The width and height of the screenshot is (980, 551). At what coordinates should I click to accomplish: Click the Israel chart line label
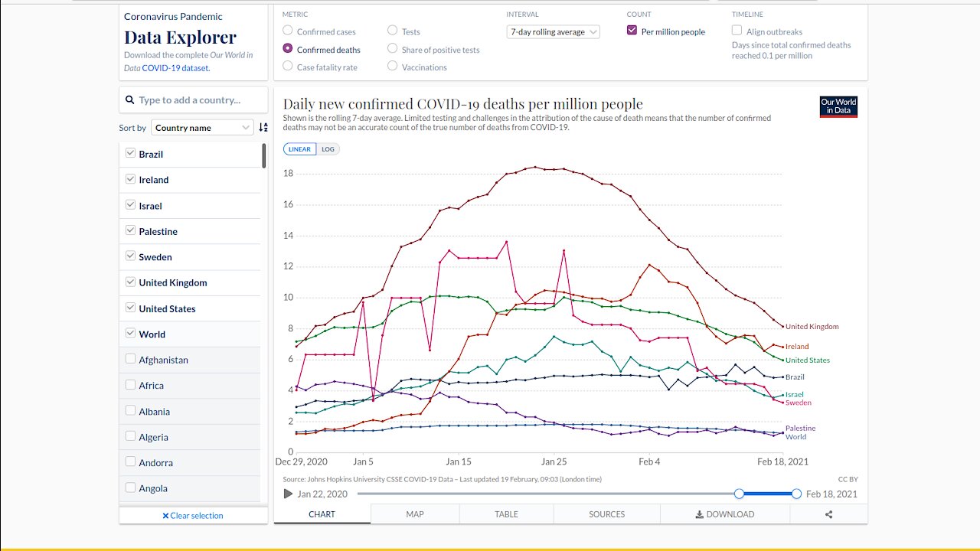click(x=795, y=395)
